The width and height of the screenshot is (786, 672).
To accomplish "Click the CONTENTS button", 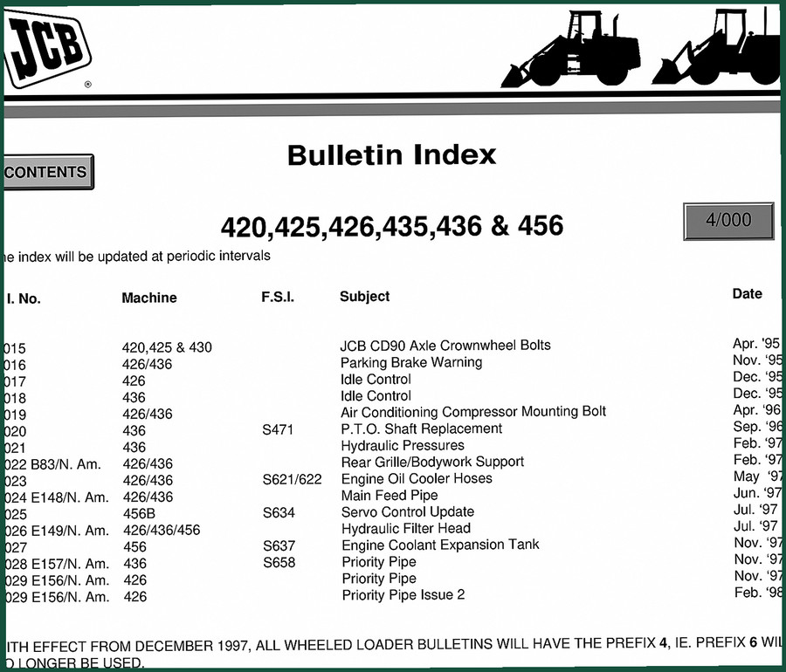I will tap(48, 172).
